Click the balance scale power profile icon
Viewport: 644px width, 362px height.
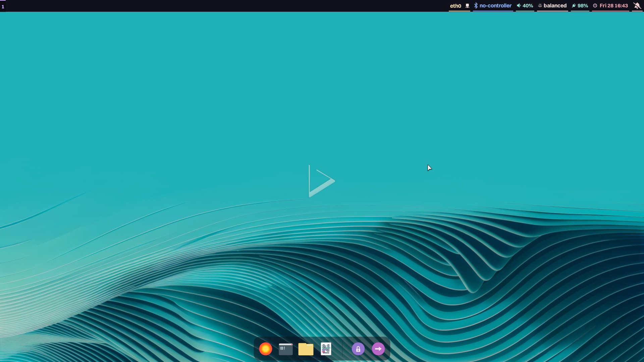[x=540, y=6]
